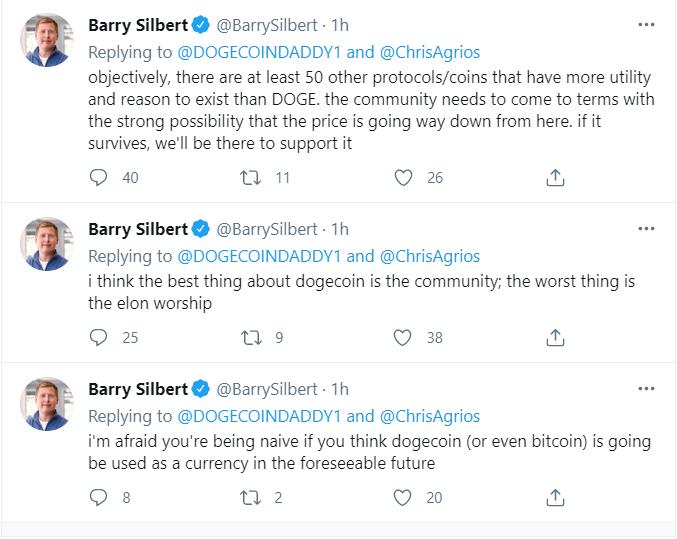This screenshot has width=677, height=539.
Task: Retweet the tweet about DOGE utility
Action: [251, 178]
